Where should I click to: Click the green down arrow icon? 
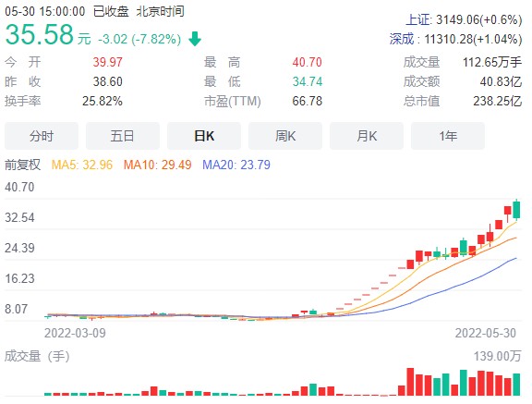click(x=195, y=39)
